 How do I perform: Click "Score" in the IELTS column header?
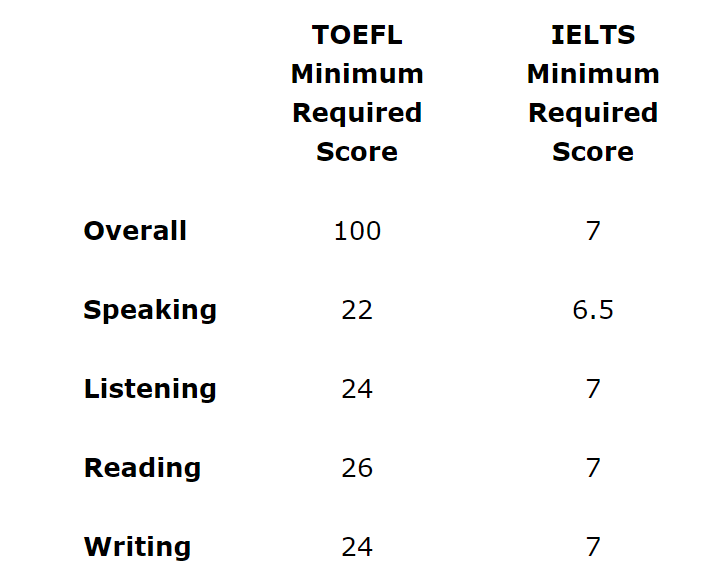coord(593,152)
